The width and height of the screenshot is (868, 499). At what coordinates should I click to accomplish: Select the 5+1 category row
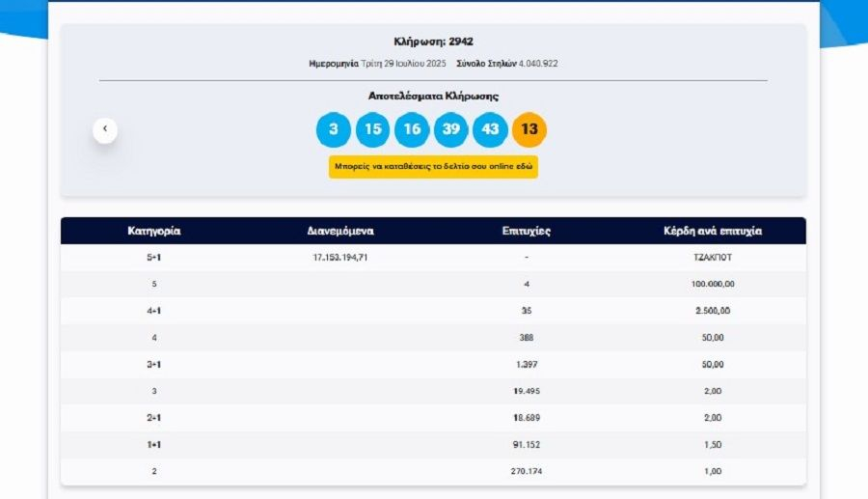pos(154,258)
